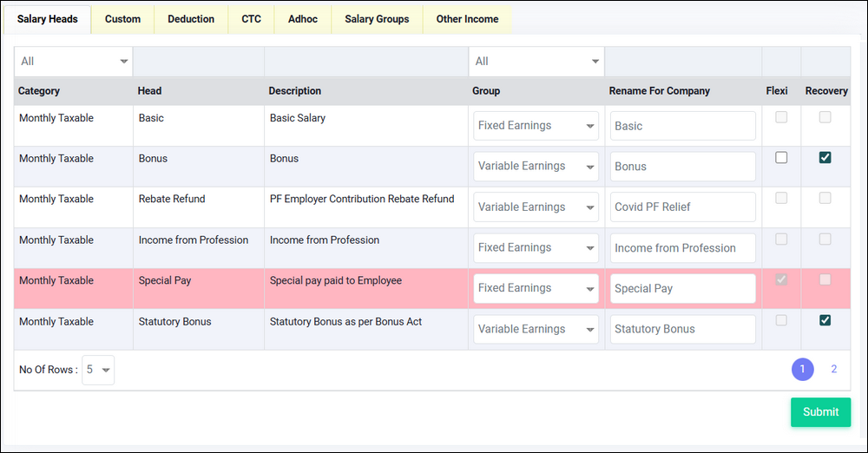This screenshot has width=868, height=453.
Task: Toggle Flexi checkbox for Bonus row
Action: point(781,158)
